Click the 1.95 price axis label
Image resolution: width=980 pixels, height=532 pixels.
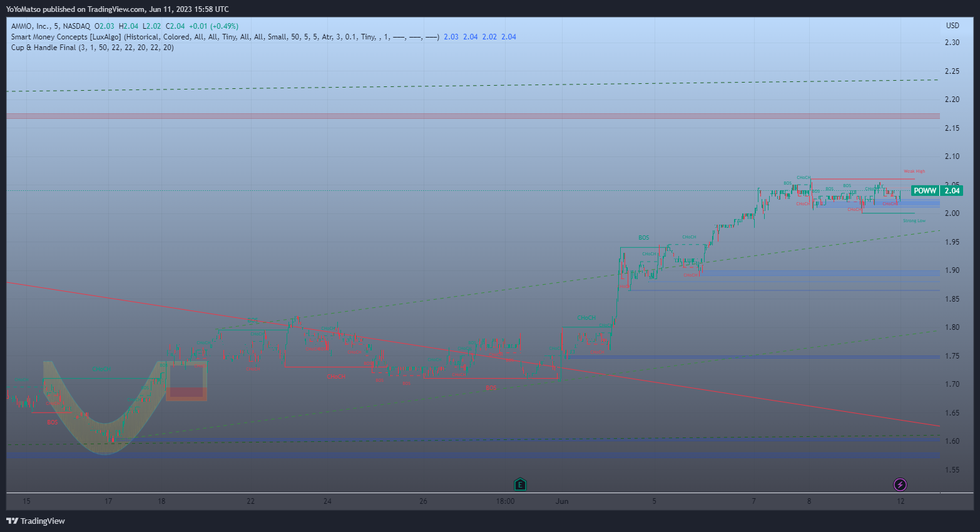(x=952, y=242)
